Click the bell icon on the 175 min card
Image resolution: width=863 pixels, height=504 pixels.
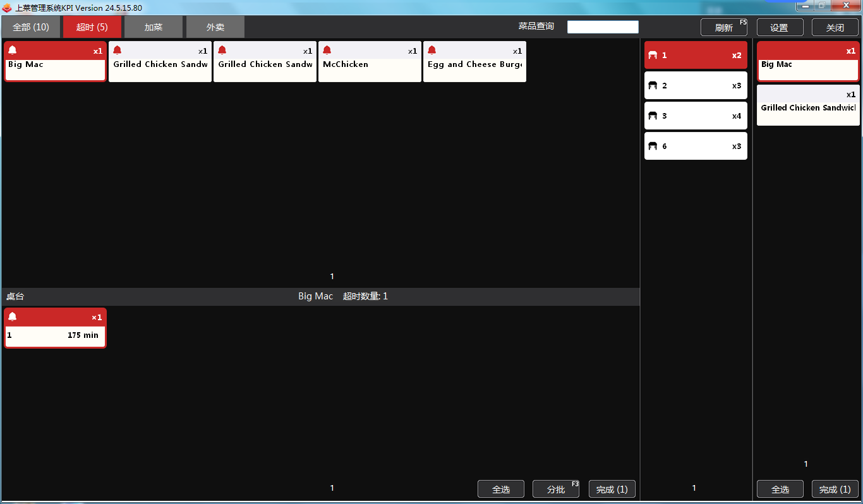point(13,317)
